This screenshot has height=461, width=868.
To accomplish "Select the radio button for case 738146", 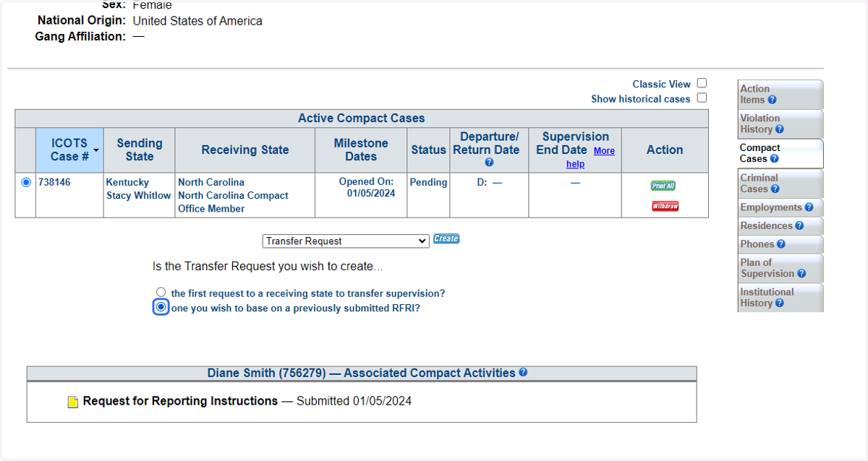I will 26,183.
